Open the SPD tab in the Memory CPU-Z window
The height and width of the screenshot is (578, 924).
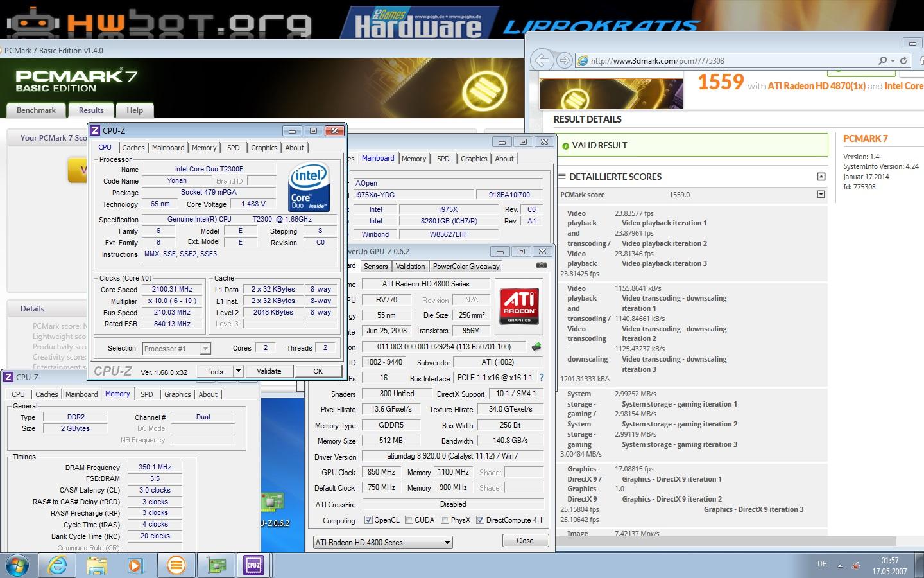coord(147,394)
